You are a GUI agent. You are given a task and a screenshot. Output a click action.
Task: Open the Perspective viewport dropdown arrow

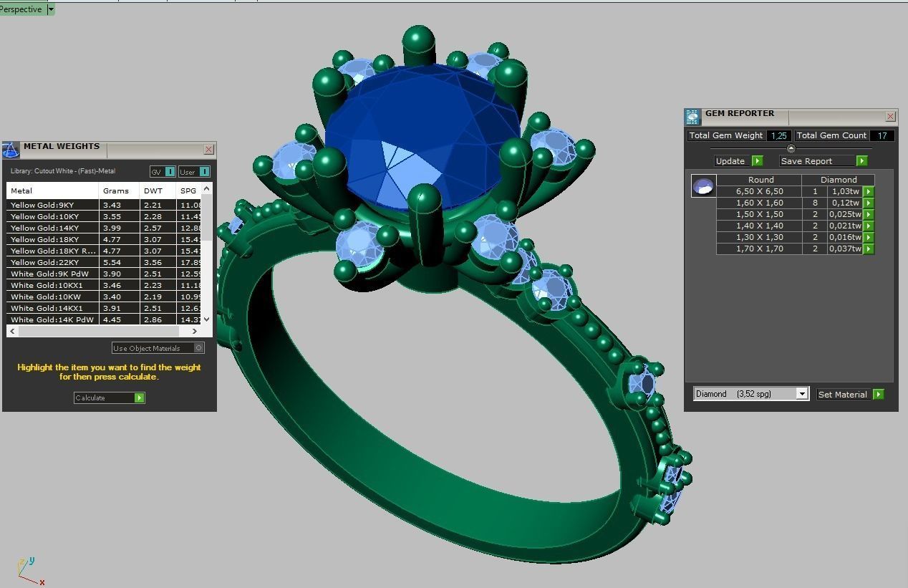tap(50, 9)
